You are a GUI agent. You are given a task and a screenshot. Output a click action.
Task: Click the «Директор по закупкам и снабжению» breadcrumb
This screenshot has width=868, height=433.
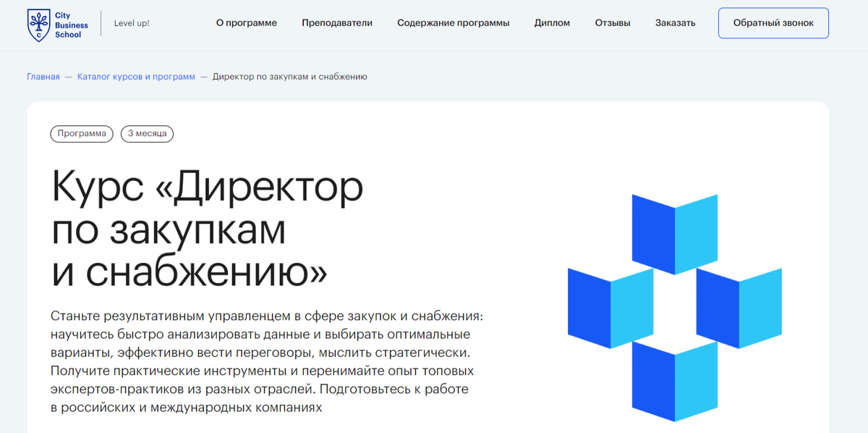click(x=290, y=77)
